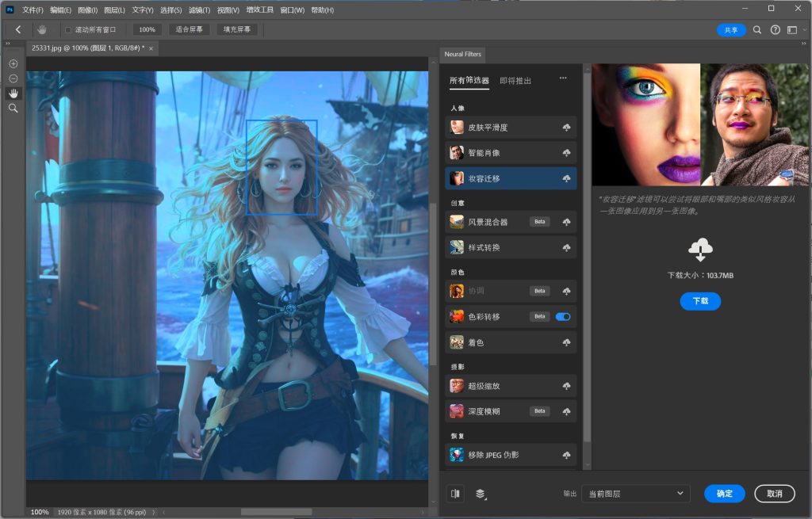Click the Photoshop app logo
The image size is (812, 519).
(x=10, y=10)
